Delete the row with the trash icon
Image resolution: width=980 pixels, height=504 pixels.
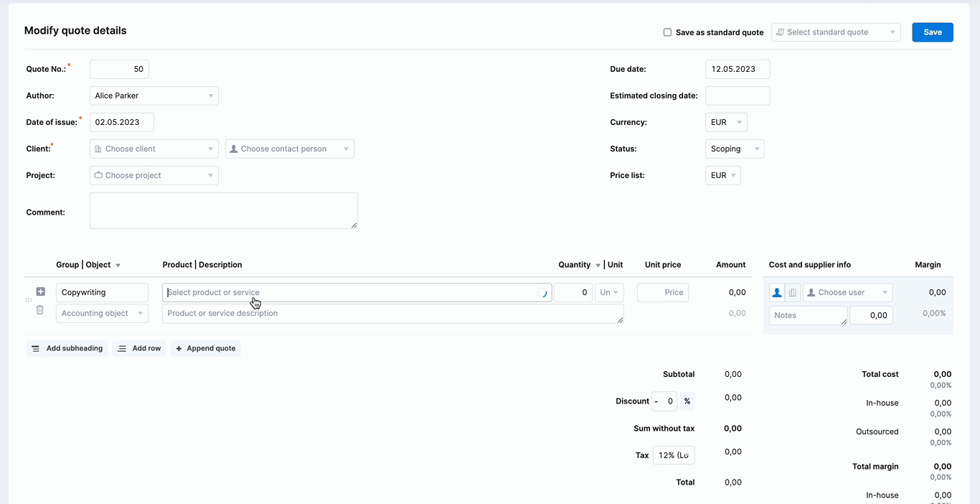40,310
